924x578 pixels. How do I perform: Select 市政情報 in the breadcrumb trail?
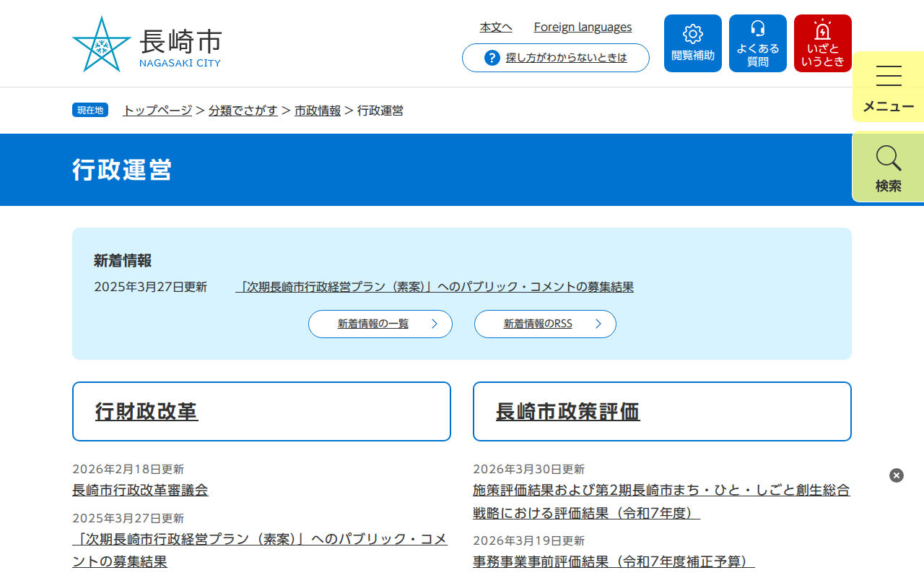318,111
